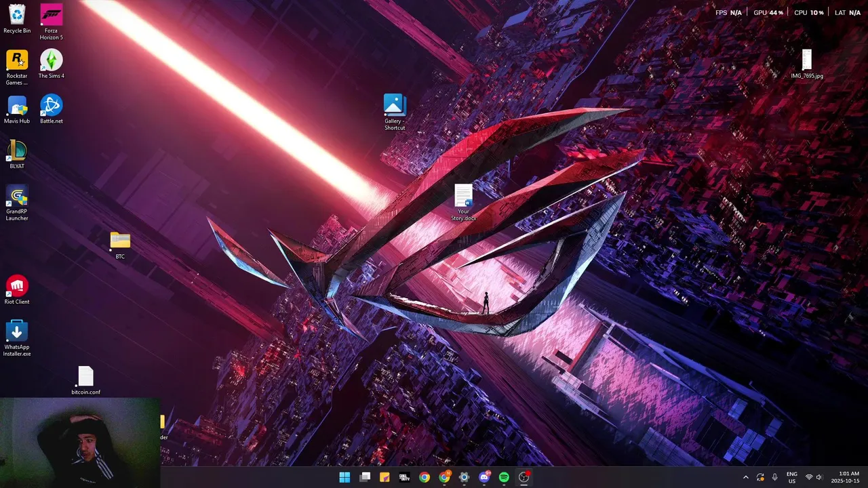Launch Forza Horizon 5 from desktop
The image size is (868, 488).
(51, 22)
